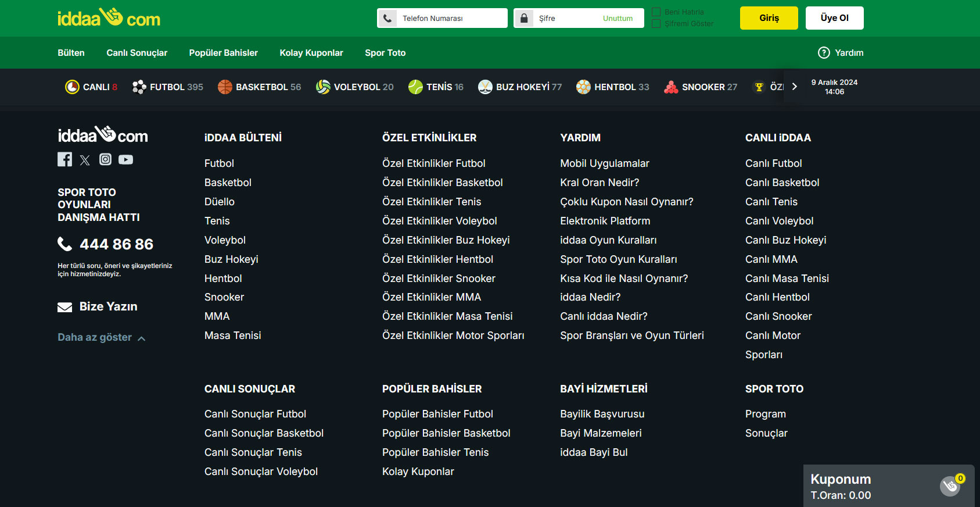
Task: Select the FUTBOL soccer ball icon
Action: tap(139, 87)
